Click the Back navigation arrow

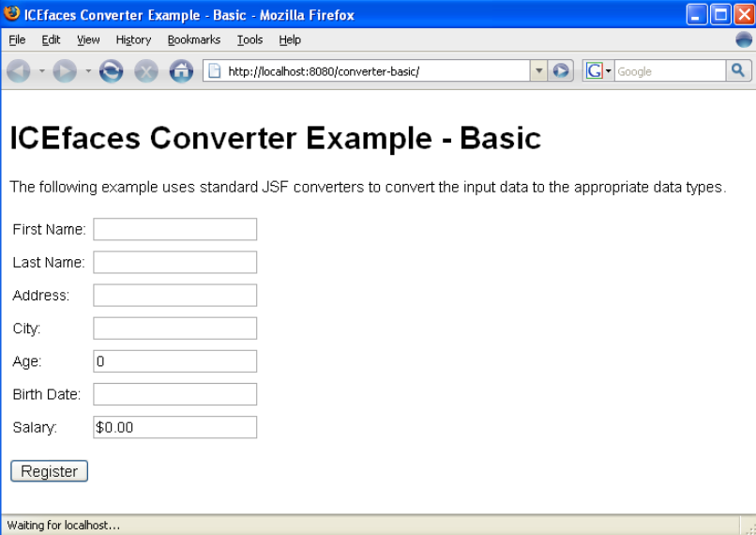pyautogui.click(x=19, y=71)
